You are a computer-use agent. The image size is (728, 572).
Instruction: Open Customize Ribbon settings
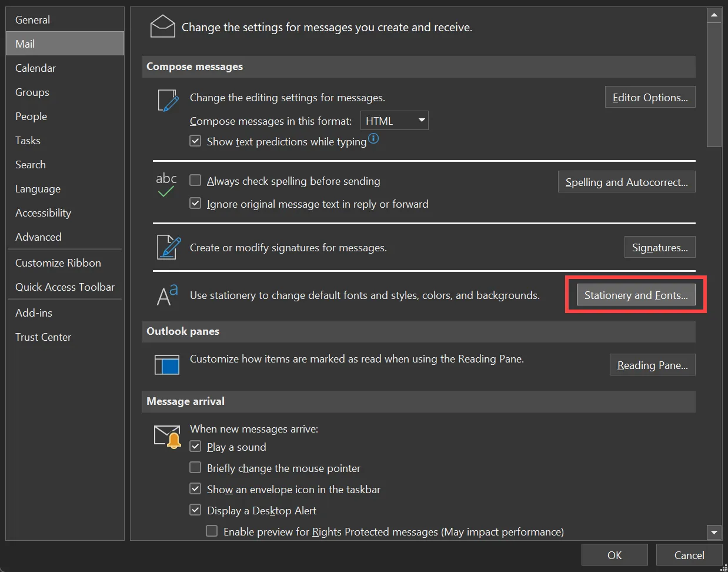[x=65, y=262]
